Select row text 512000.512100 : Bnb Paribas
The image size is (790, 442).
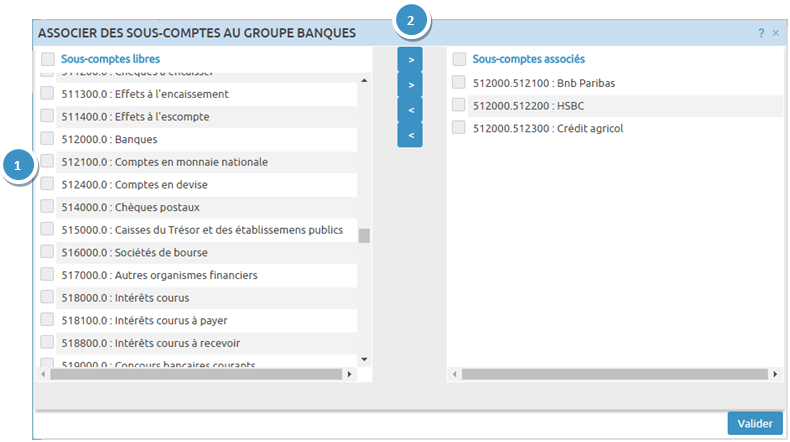pyautogui.click(x=544, y=83)
